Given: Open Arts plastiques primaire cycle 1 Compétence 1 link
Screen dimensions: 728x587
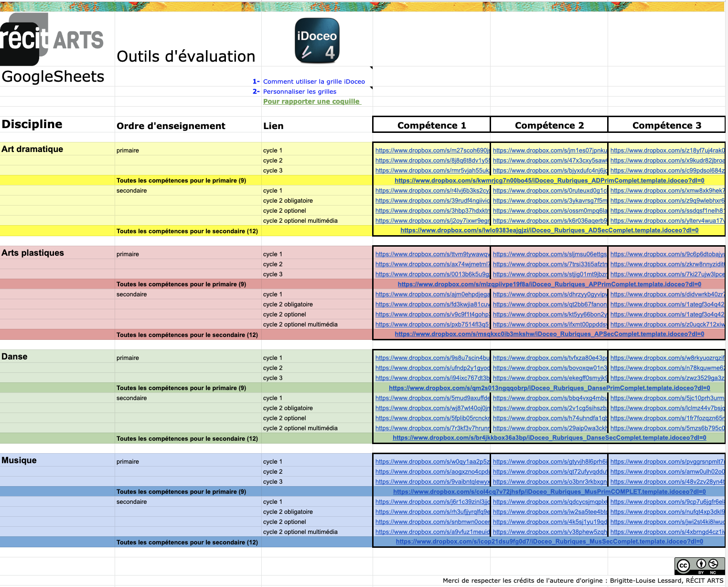Looking at the screenshot, I should point(432,254).
